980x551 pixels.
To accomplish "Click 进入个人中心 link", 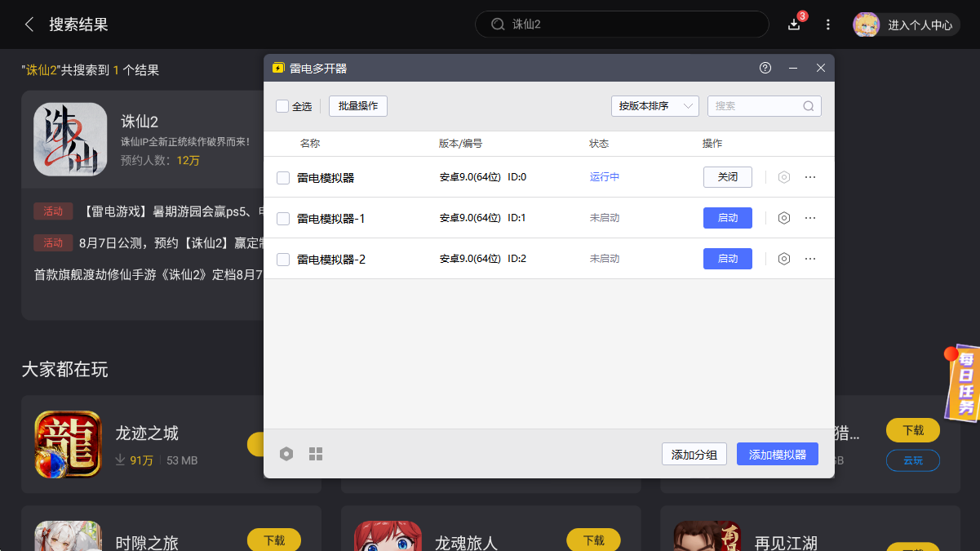I will click(x=920, y=25).
